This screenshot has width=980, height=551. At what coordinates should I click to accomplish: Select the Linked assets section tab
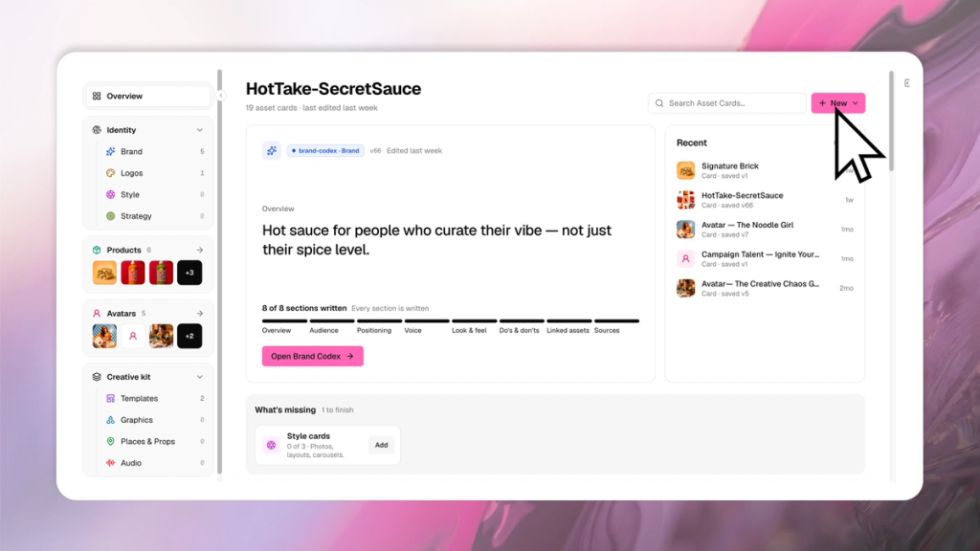tap(568, 325)
